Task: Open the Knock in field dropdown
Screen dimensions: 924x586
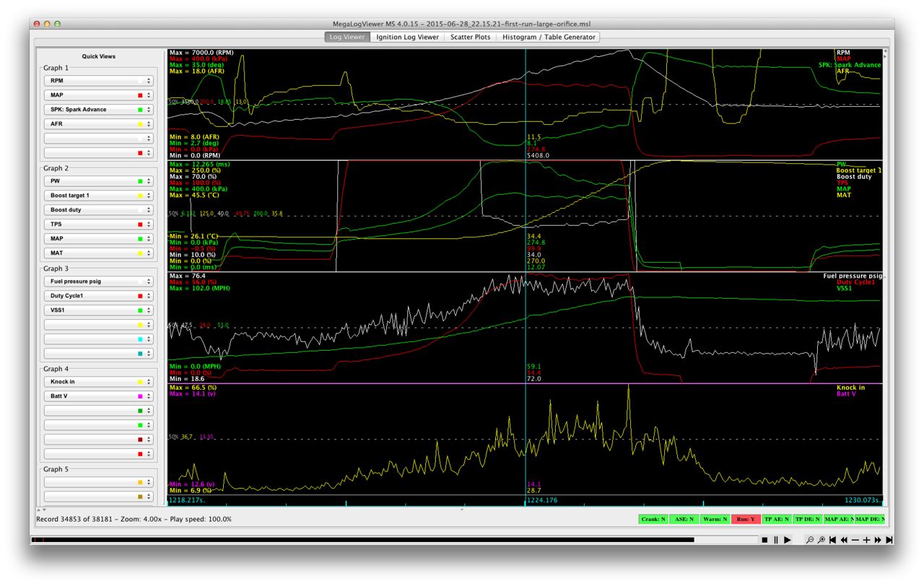Action: (97, 382)
